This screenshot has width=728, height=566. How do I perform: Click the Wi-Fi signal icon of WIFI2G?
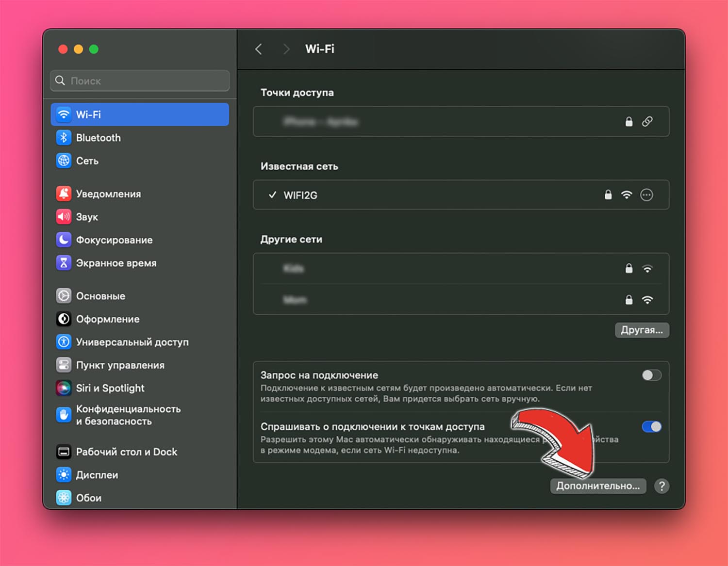(627, 195)
